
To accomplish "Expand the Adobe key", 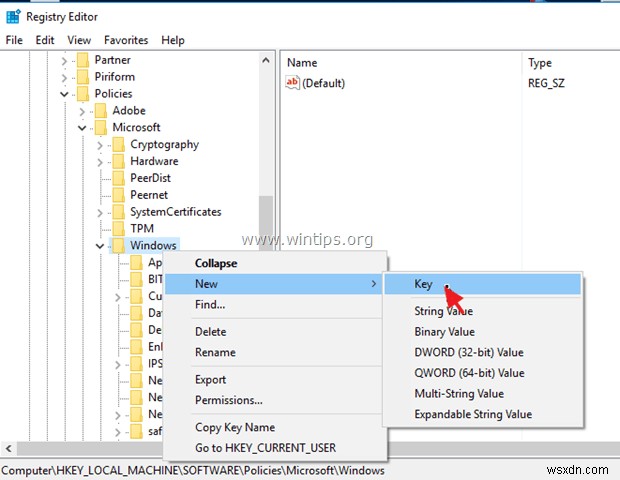I will click(x=82, y=112).
